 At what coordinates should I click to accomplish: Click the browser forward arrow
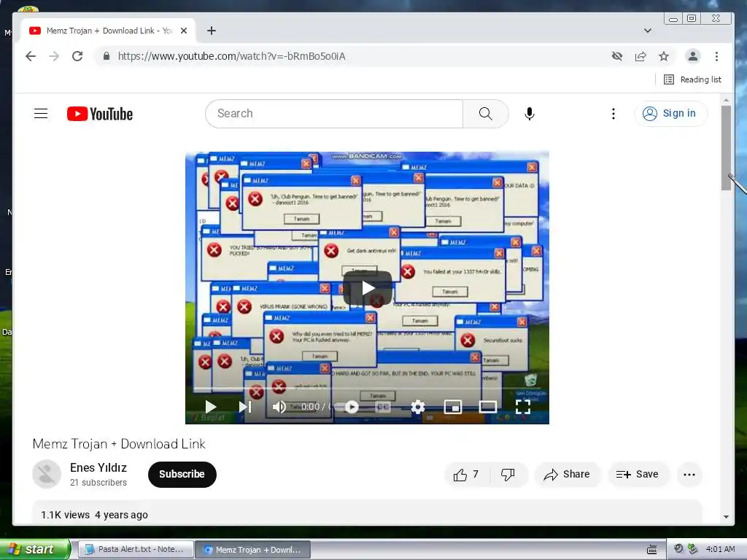54,56
